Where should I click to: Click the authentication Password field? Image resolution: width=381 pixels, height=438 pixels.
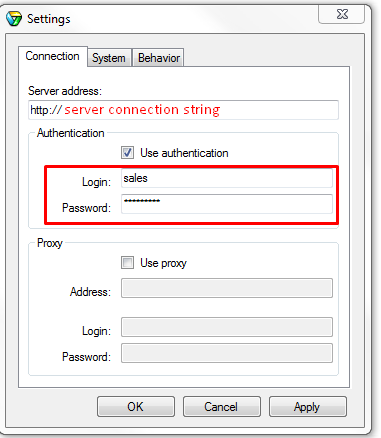(x=227, y=204)
